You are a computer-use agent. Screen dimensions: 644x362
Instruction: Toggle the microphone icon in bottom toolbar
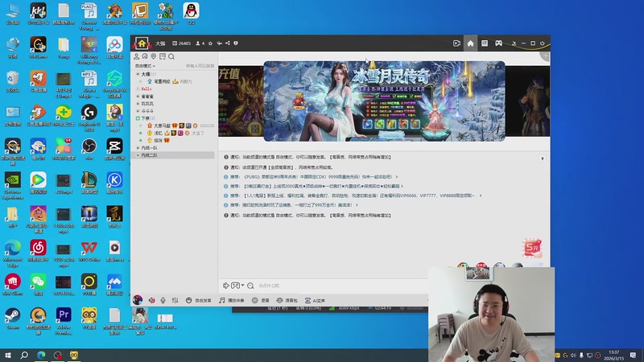tap(163, 300)
